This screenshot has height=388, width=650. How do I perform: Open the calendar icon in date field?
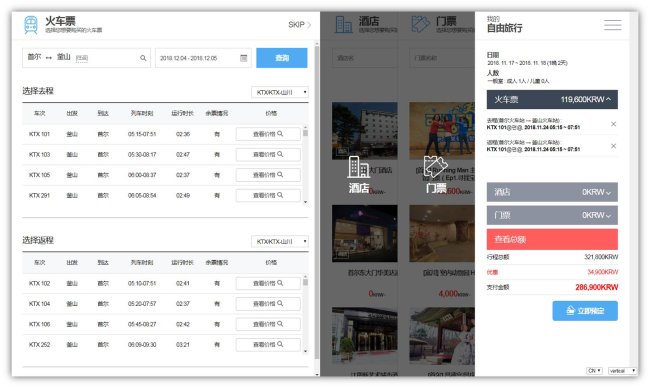(244, 58)
